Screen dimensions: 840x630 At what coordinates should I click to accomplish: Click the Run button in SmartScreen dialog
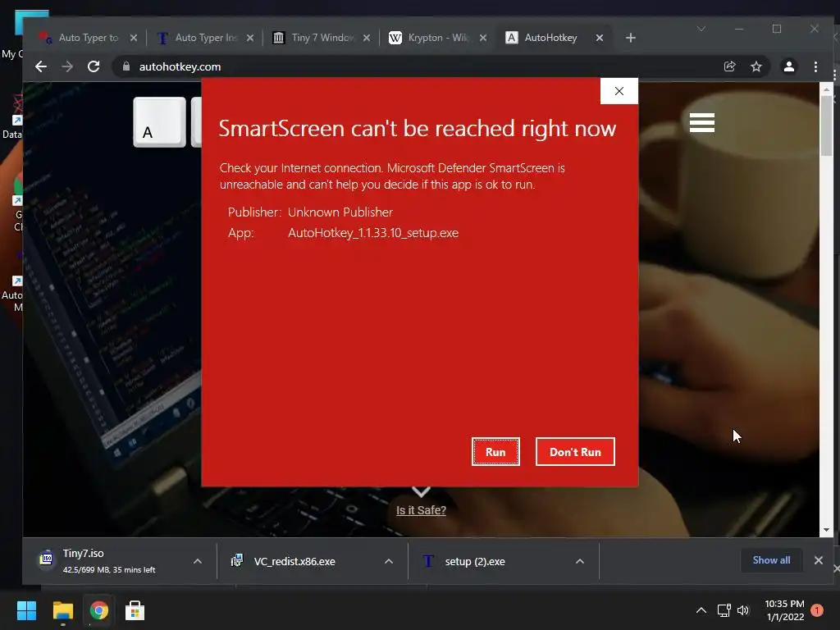495,452
